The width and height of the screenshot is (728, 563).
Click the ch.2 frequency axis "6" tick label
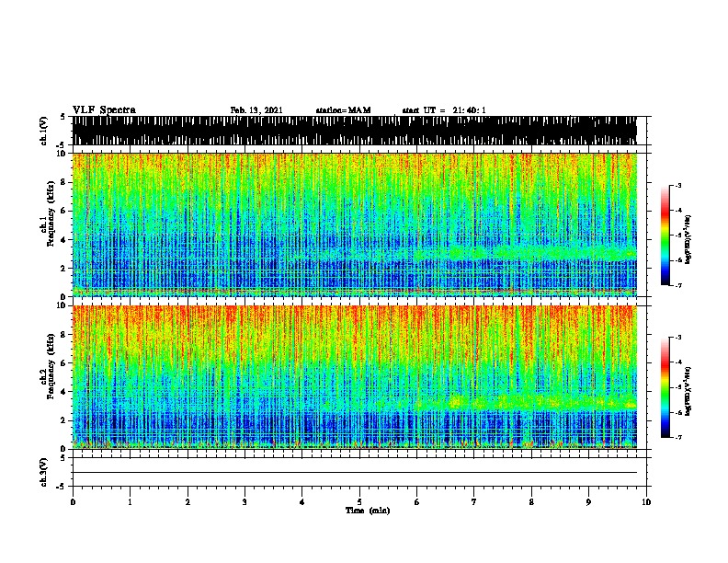[64, 363]
